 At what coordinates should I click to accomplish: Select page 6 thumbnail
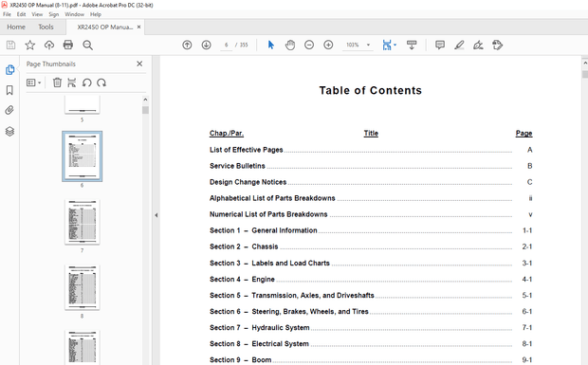83,156
